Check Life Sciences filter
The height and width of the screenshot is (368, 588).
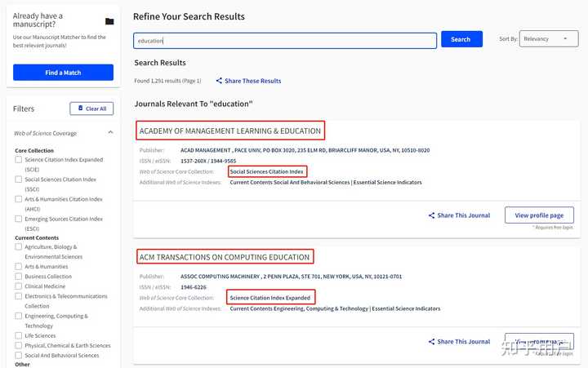coord(18,335)
